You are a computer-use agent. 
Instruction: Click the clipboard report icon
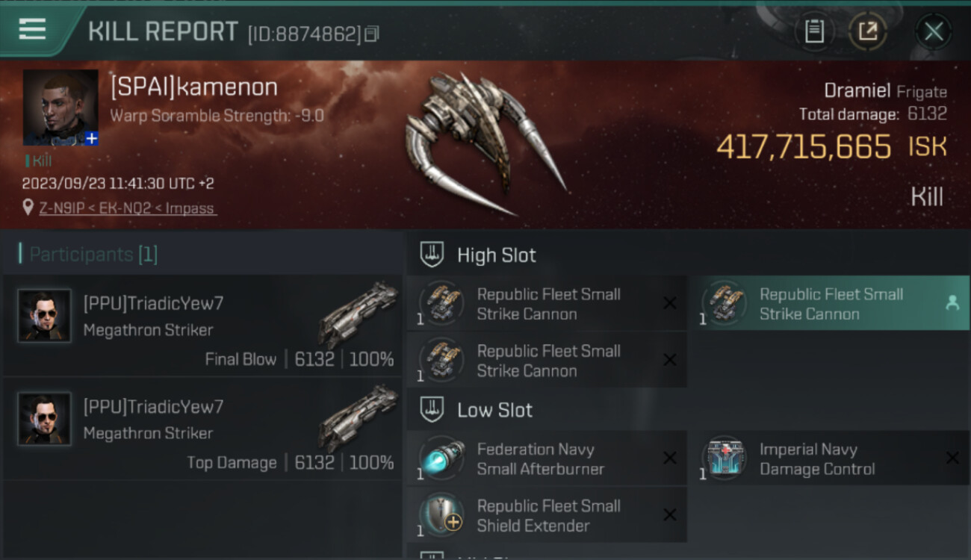tap(814, 31)
